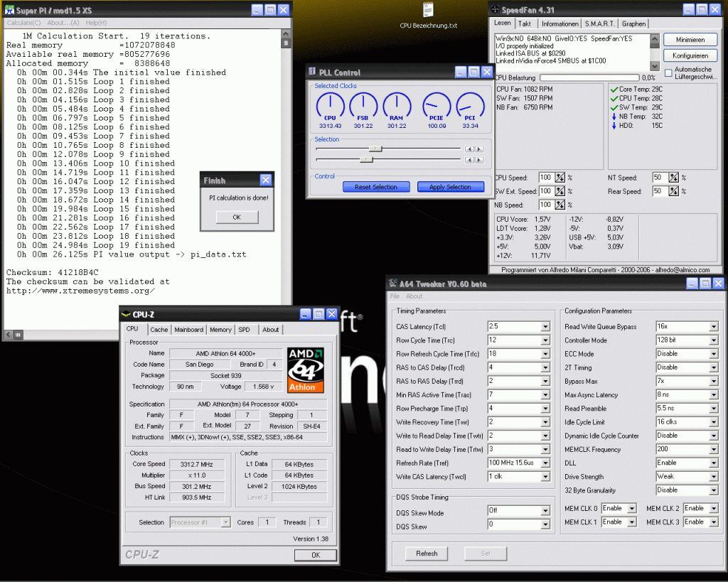The image size is (728, 582).
Task: Open the File menu in A64 Tweaker
Action: pos(395,296)
